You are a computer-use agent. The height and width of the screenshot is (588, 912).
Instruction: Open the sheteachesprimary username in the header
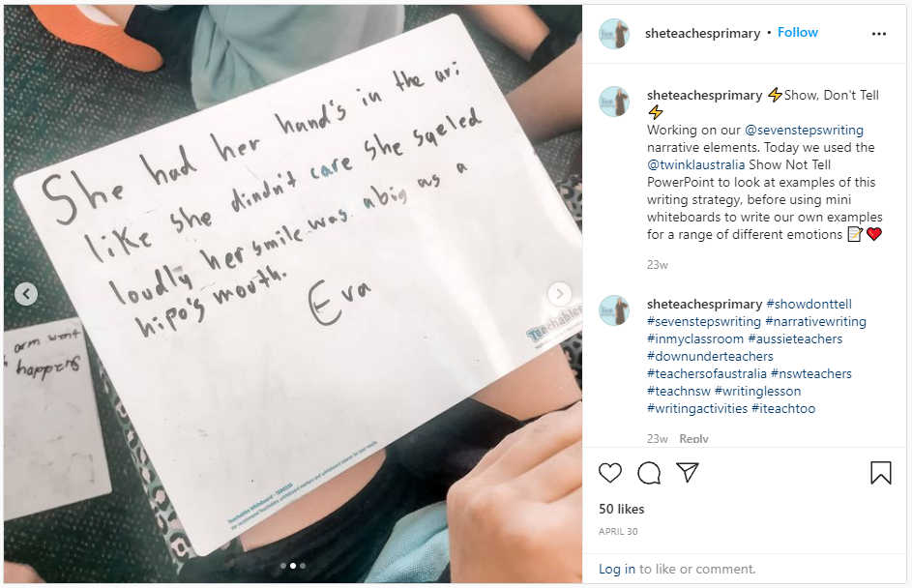pos(702,33)
